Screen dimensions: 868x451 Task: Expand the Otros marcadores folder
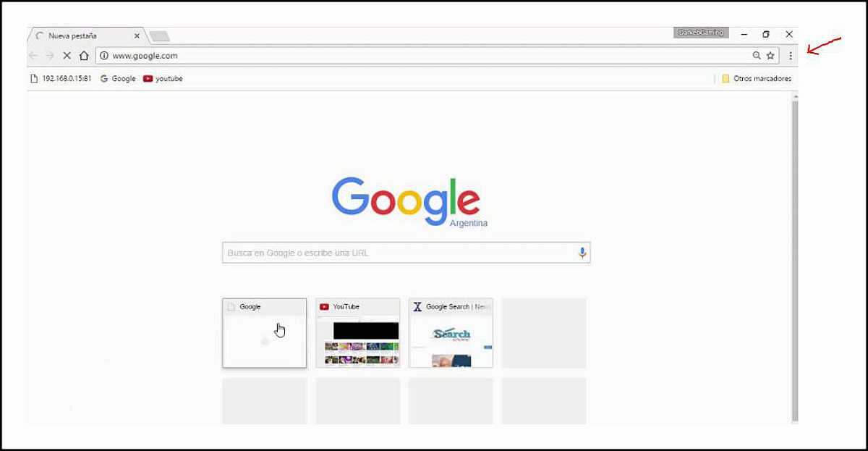pos(757,79)
